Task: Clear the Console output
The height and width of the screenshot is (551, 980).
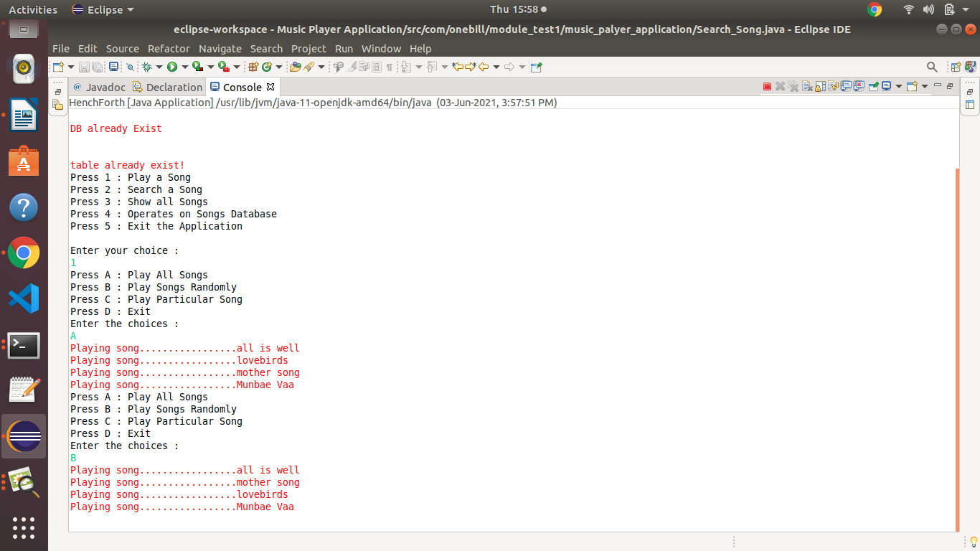Action: pyautogui.click(x=807, y=86)
